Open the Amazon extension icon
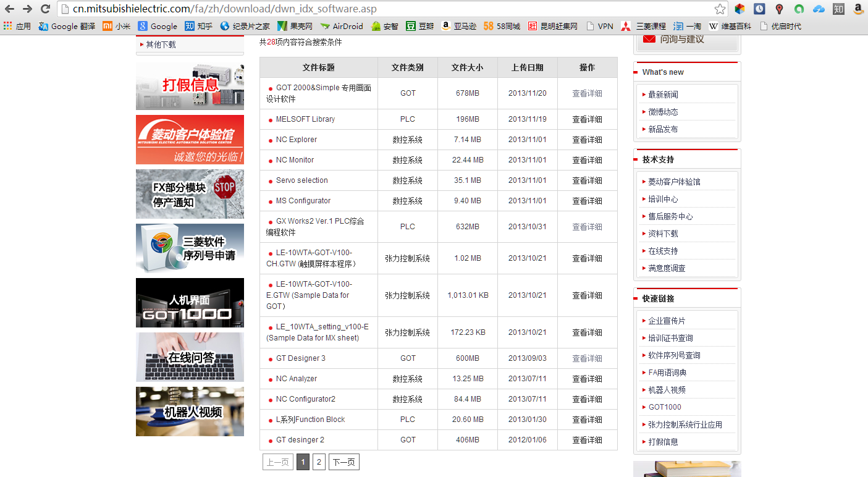868x477 pixels. 858,9
